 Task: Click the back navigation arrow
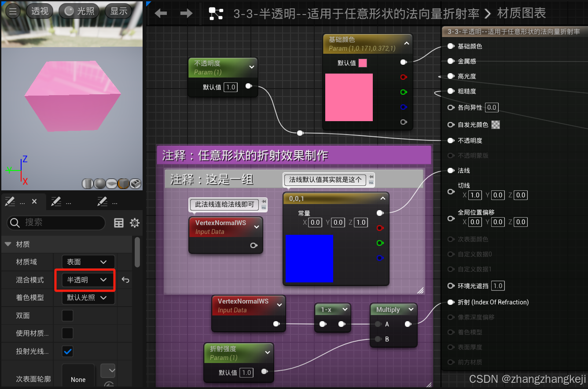pyautogui.click(x=160, y=13)
